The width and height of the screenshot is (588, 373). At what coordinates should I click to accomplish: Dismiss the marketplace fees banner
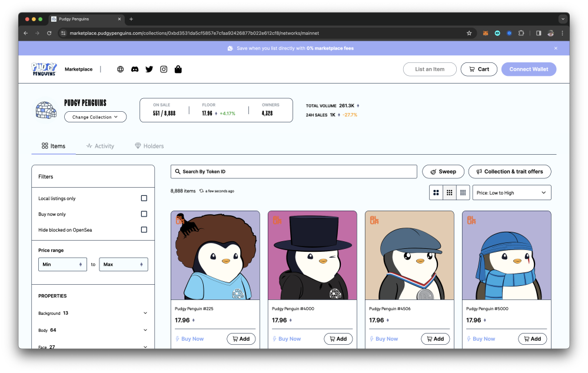(x=556, y=48)
